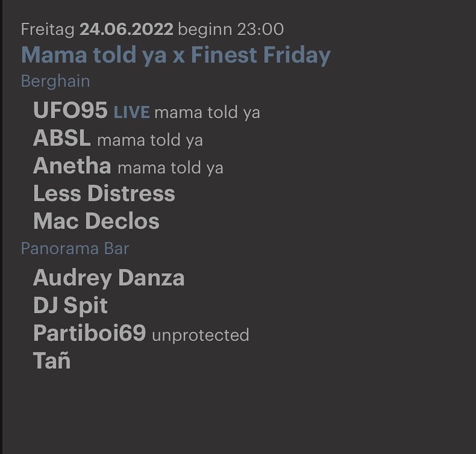This screenshot has height=454, width=476.
Task: Select the Berghain floor heading
Action: [x=55, y=81]
